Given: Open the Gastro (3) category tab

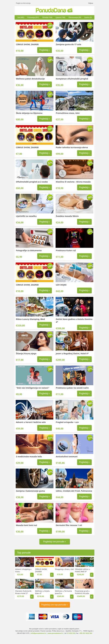Looking at the screenshot, I should coord(88,17).
